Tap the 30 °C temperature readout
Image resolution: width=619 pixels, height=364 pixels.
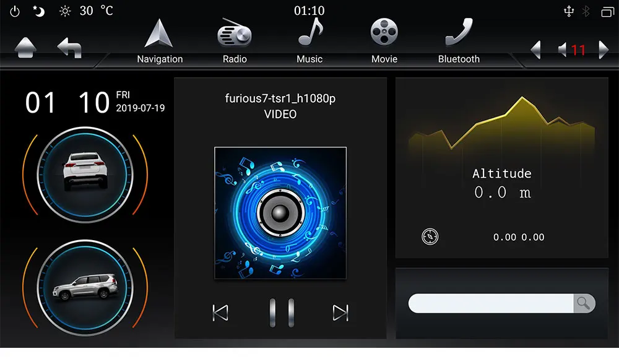tap(97, 11)
